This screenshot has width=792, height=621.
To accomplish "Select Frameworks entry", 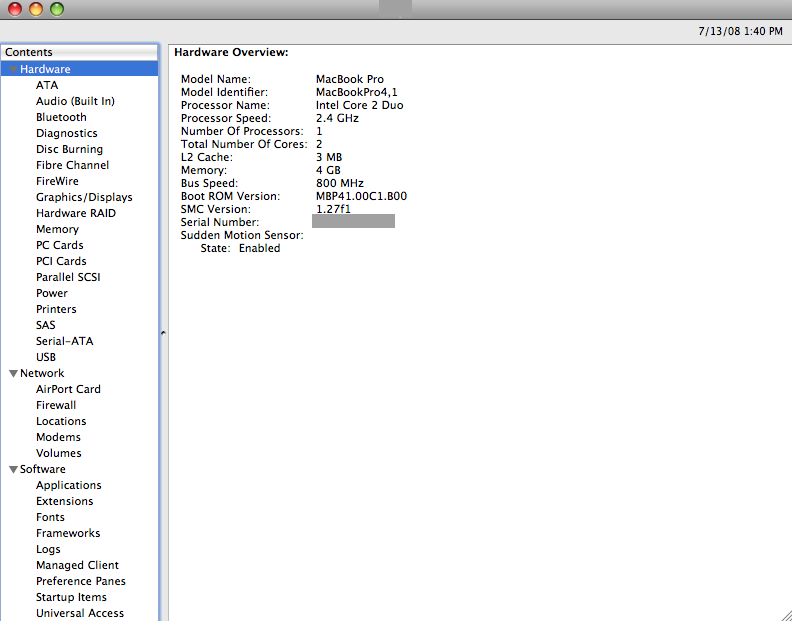I will (68, 533).
